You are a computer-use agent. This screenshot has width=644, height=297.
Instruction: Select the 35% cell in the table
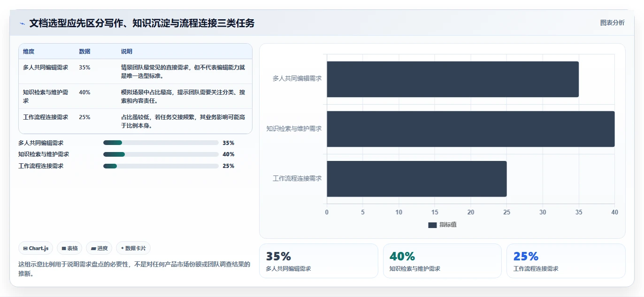(x=84, y=68)
